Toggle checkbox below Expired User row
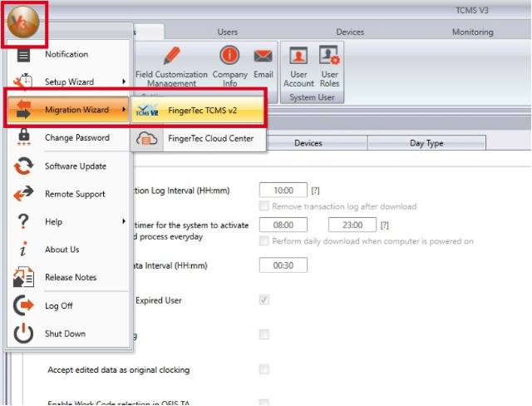Screen dimensions: 532x406 [x=264, y=334]
